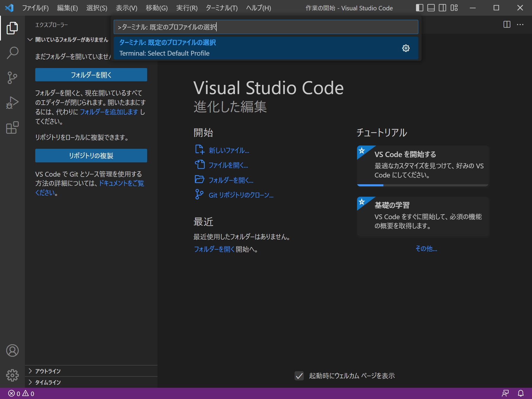Click the エクスプローラー sidebar title
Screen dimensions: 532x399
pos(52,25)
